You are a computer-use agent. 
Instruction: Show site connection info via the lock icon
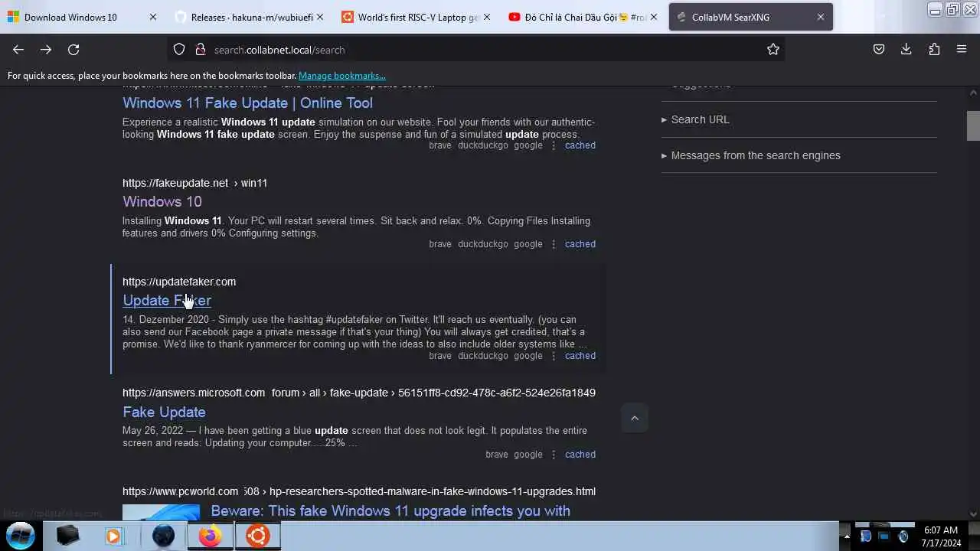tap(201, 50)
